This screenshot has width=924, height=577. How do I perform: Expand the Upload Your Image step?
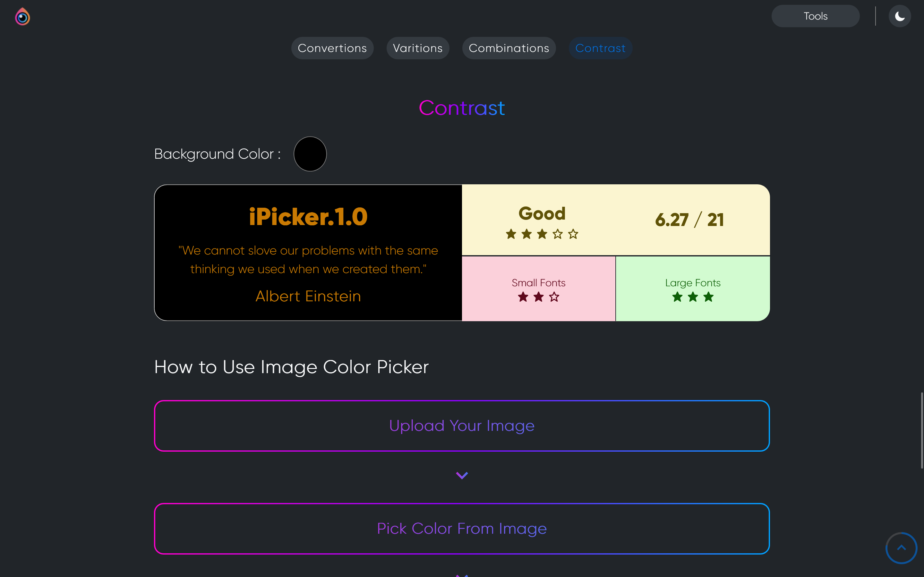coord(462,425)
